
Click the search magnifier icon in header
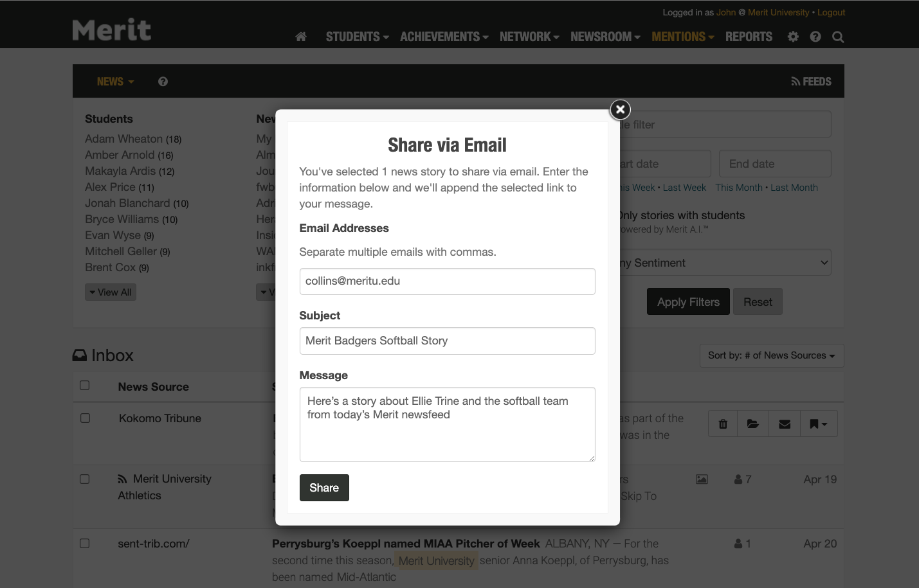click(837, 37)
